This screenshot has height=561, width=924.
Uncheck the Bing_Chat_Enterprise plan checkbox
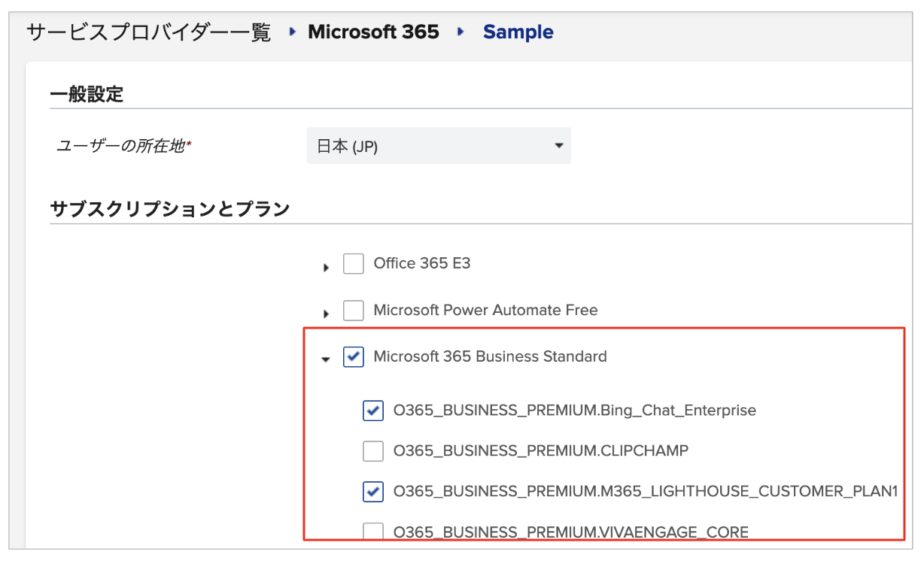[x=373, y=411]
